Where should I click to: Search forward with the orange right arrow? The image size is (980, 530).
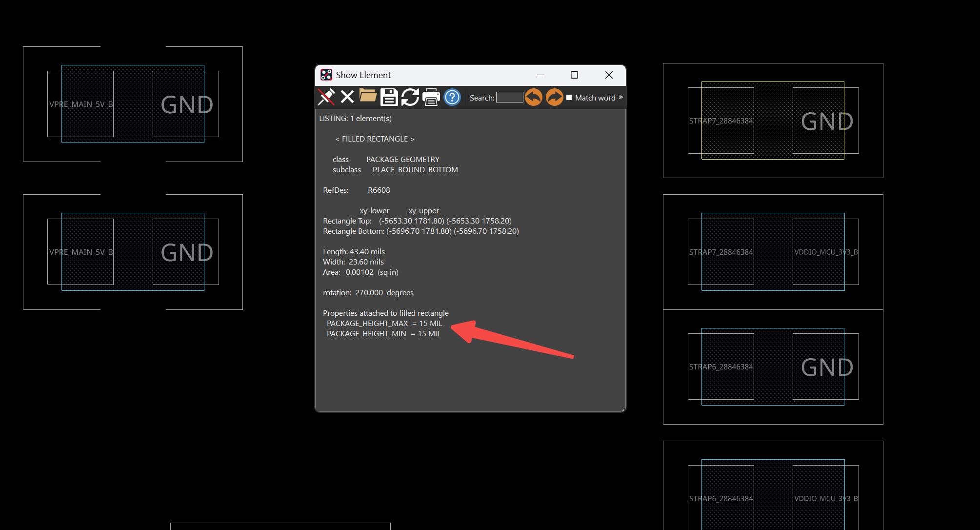(x=554, y=97)
